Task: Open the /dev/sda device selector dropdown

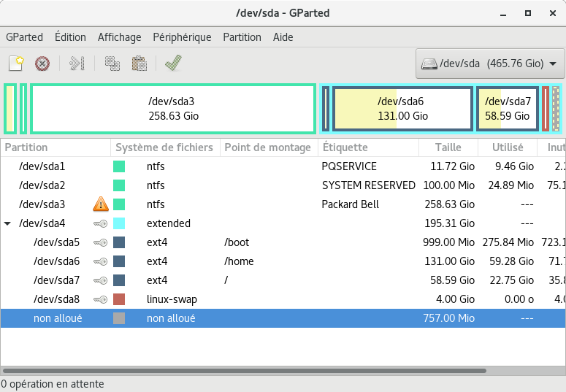Action: [489, 64]
